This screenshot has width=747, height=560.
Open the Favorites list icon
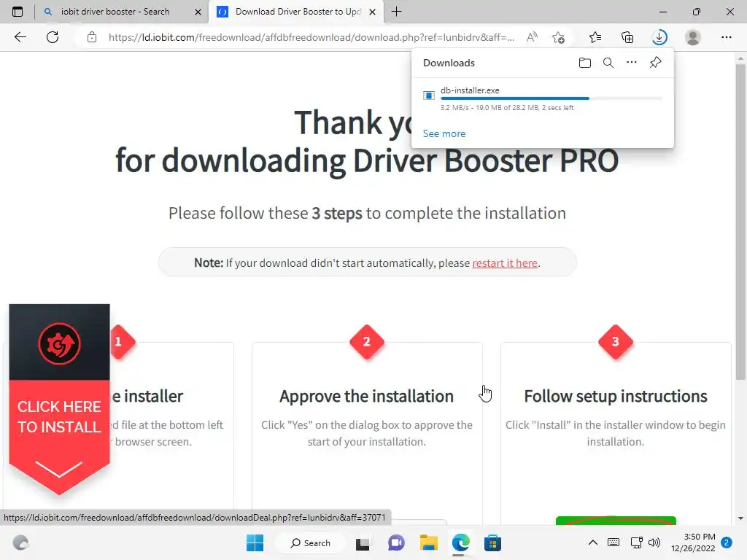pos(595,37)
